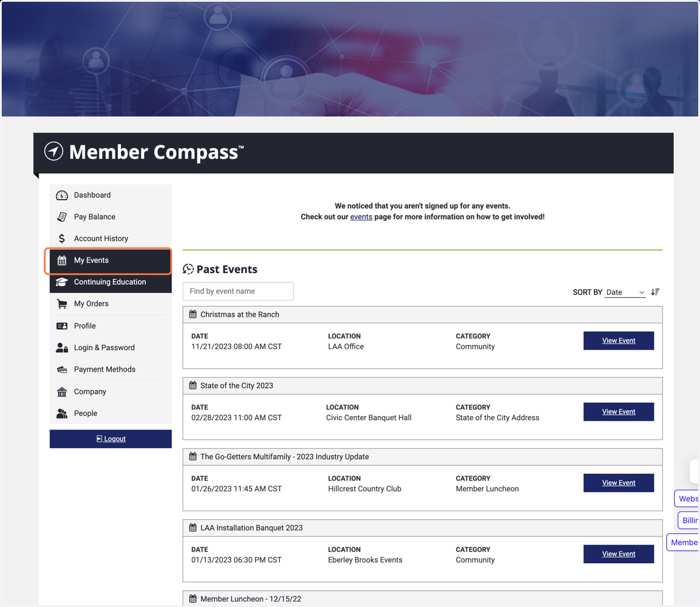700x607 pixels.
Task: Click the location Eberley Brooks Events
Action: coord(365,560)
